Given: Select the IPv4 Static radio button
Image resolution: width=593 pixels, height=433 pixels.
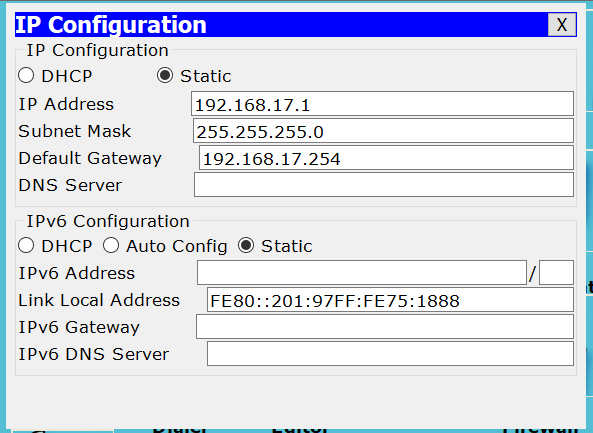Looking at the screenshot, I should (x=165, y=75).
